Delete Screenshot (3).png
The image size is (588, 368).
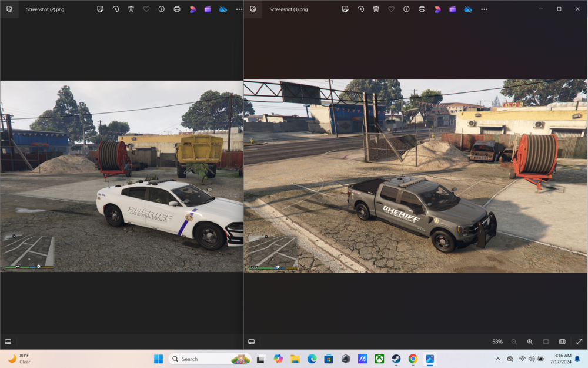coord(376,9)
